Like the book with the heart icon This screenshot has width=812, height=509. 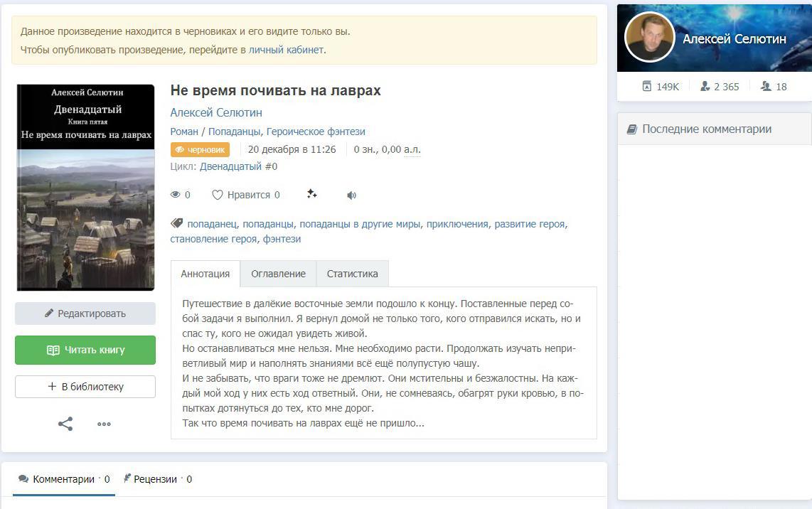pos(217,195)
